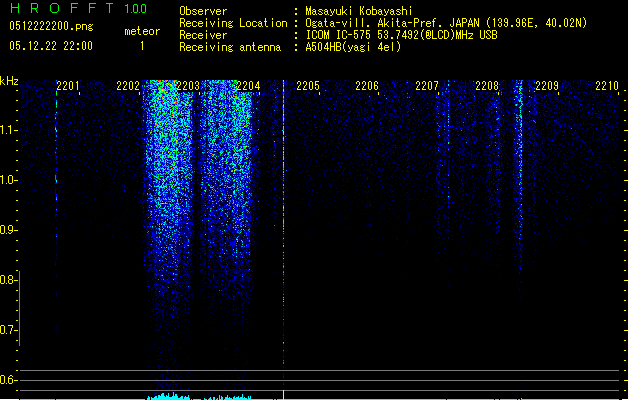Click the date stamp 05.12.22 22:00
The height and width of the screenshot is (400, 629).
[x=51, y=46]
